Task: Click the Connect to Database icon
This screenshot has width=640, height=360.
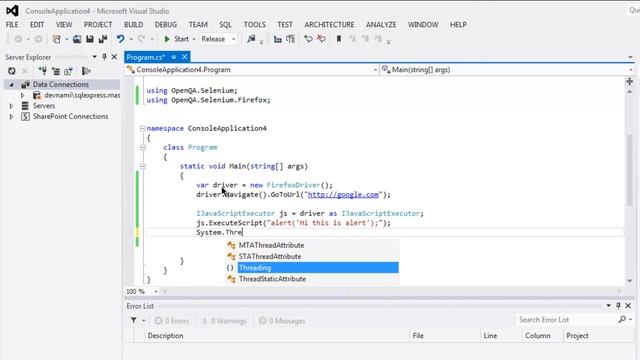Action: point(42,71)
